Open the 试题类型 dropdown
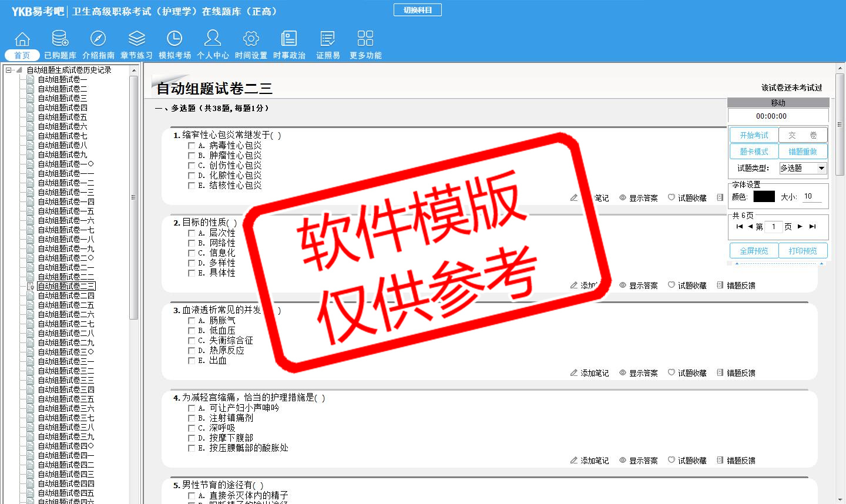 pos(821,169)
